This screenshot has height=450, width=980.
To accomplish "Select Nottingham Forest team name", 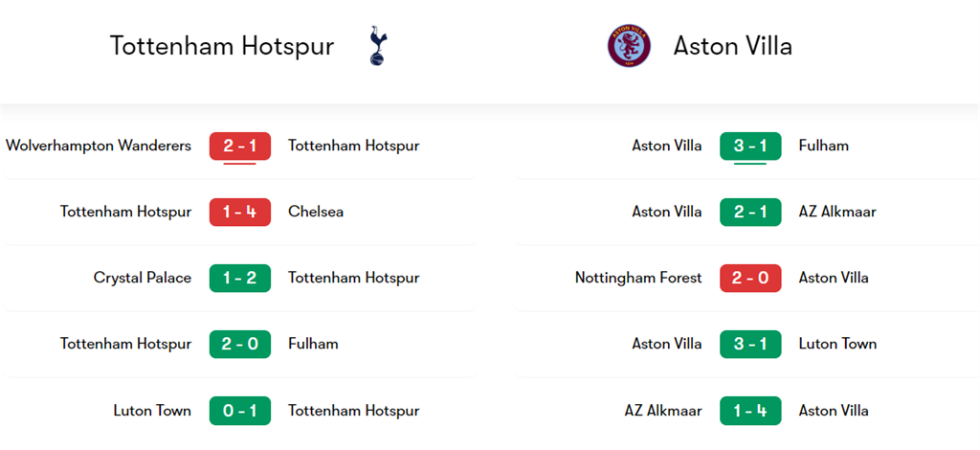I will pyautogui.click(x=638, y=278).
